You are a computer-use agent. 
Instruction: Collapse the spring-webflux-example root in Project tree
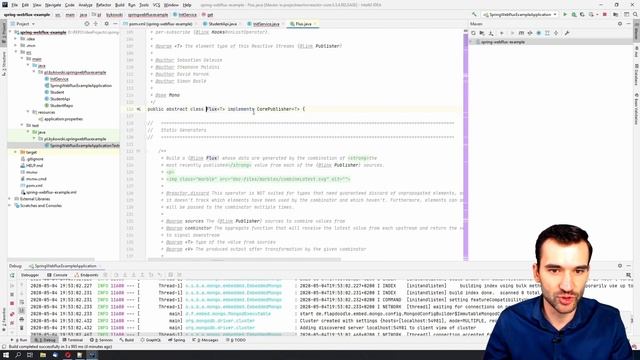pos(11,32)
